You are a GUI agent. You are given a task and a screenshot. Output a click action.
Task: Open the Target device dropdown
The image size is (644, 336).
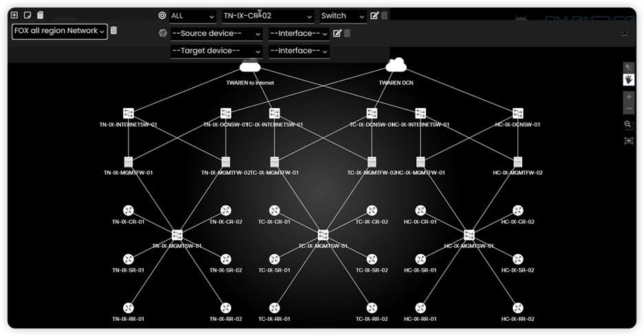[216, 51]
